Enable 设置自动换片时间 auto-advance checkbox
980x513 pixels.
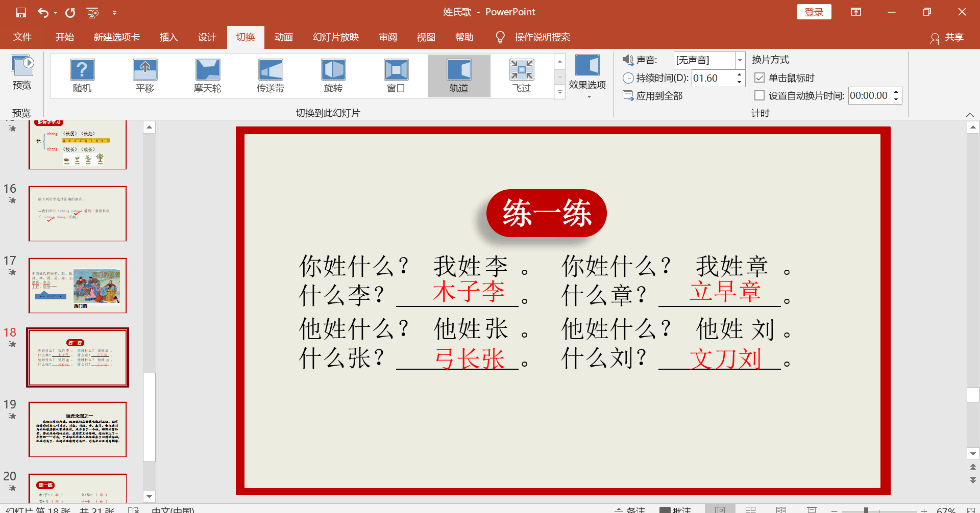click(759, 95)
